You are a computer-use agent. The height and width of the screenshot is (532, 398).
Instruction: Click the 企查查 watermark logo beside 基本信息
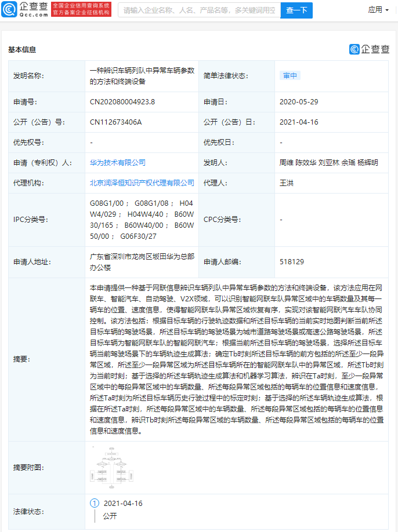tap(369, 49)
